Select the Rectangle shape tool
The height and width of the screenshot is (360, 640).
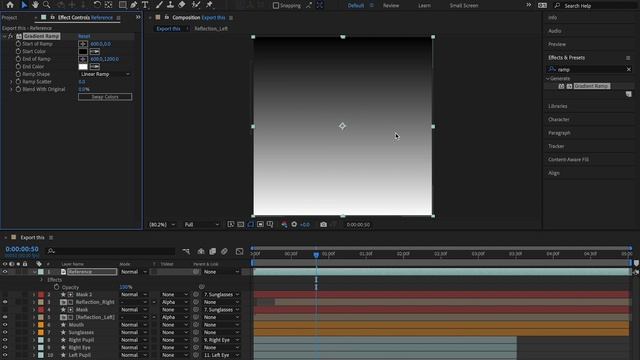coord(122,5)
